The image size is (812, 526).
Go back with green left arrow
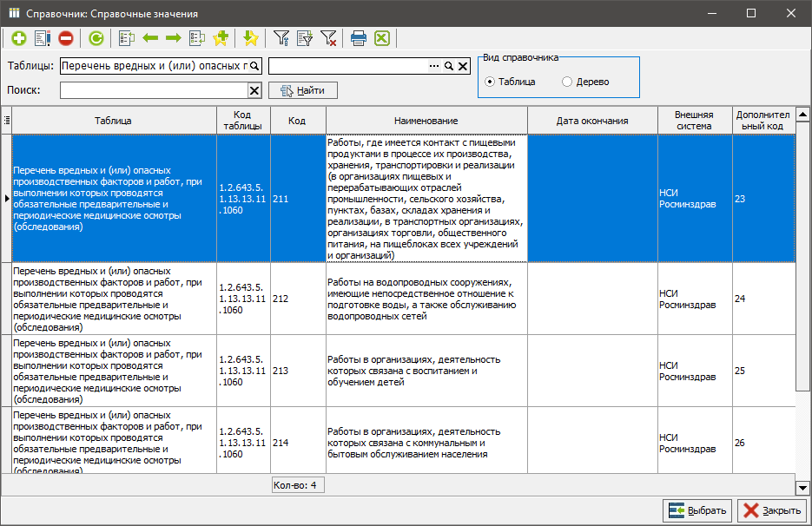tap(150, 38)
